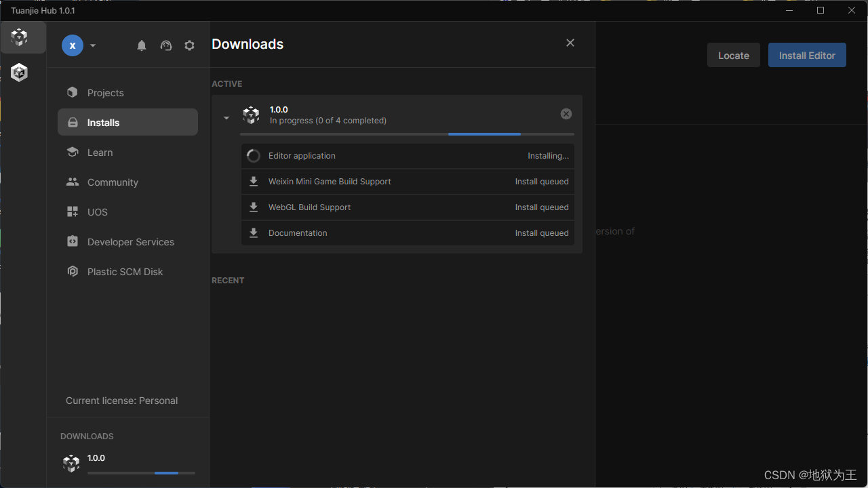Select the Weixin Mini Game Build Support row

408,182
